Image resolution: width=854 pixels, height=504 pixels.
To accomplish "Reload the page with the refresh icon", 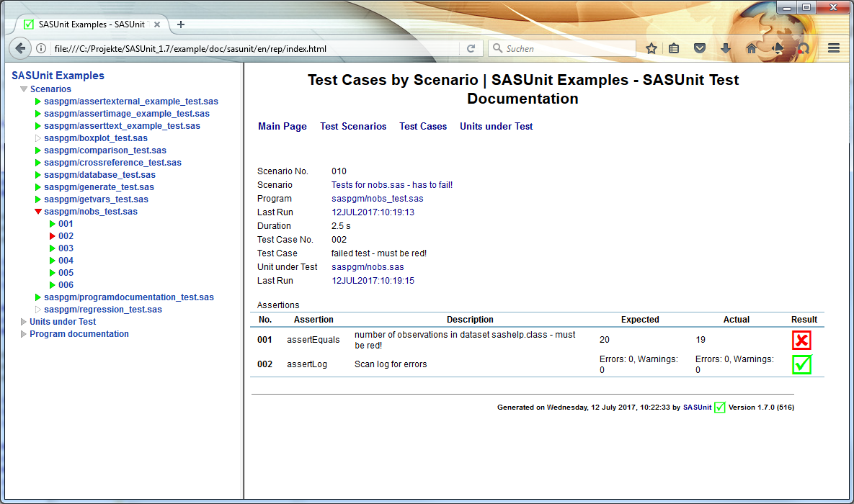I will pyautogui.click(x=471, y=48).
